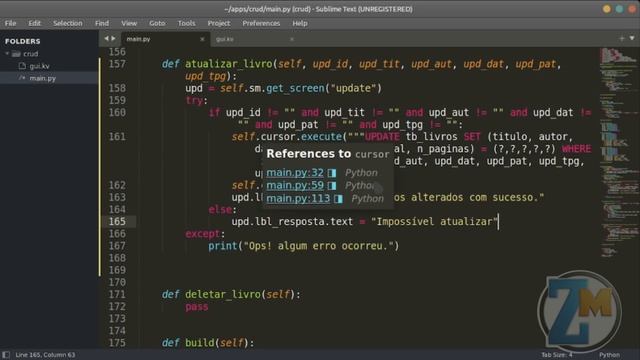Click line number 157 in the gutter
Image resolution: width=640 pixels, height=360 pixels.
point(117,64)
